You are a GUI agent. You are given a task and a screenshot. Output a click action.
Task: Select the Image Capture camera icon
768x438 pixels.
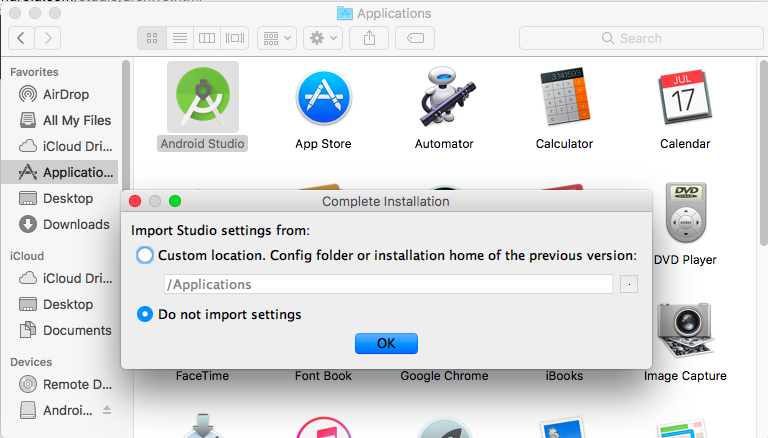tap(685, 331)
